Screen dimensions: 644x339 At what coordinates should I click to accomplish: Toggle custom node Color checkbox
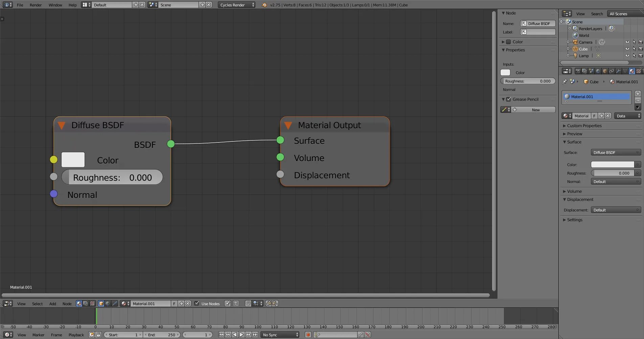508,42
